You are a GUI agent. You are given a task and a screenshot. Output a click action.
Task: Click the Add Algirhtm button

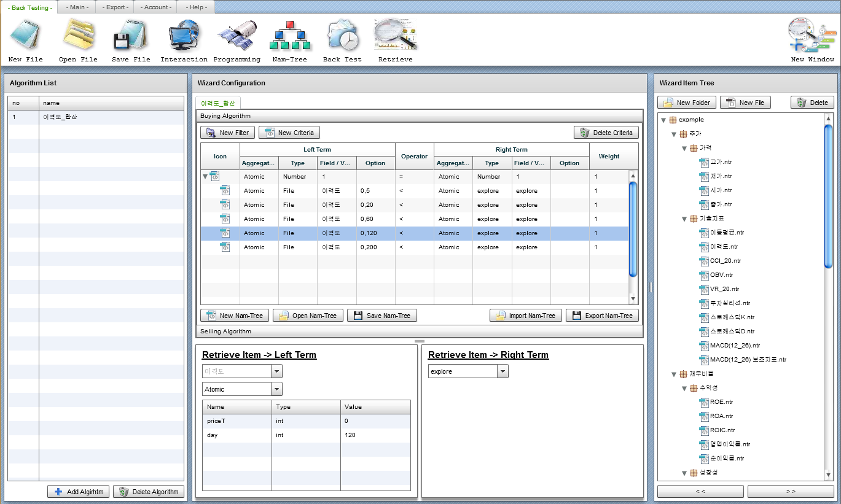[x=79, y=492]
